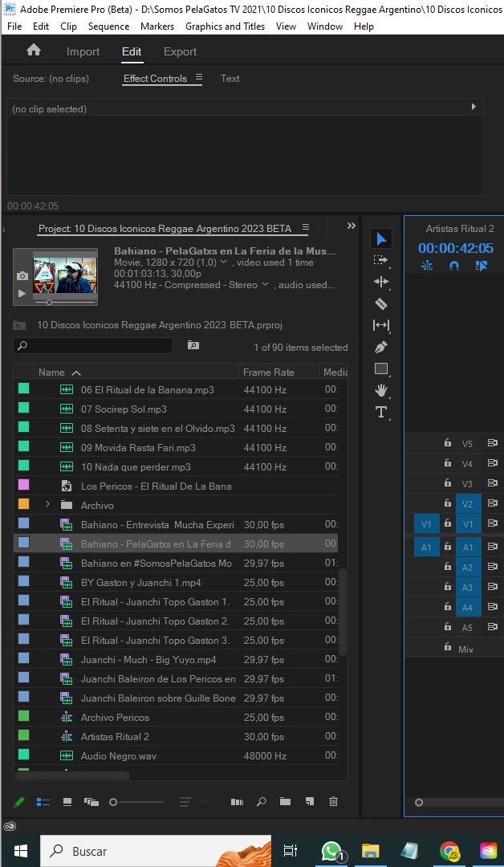
Task: Open the Markers menu
Action: tap(157, 26)
